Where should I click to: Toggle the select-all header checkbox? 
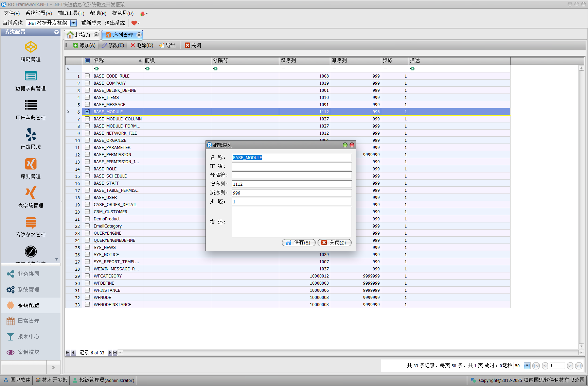point(87,61)
